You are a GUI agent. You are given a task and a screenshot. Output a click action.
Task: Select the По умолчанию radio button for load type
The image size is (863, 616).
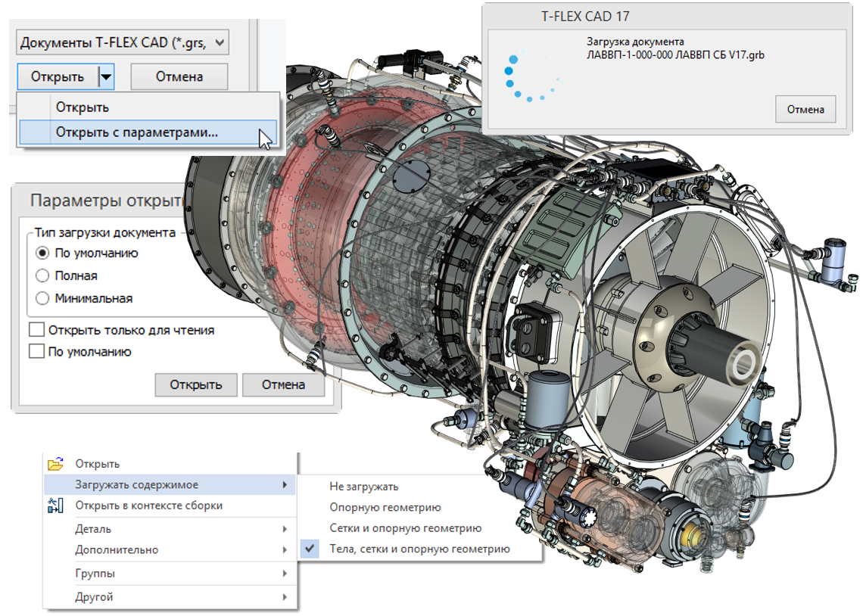tap(43, 254)
